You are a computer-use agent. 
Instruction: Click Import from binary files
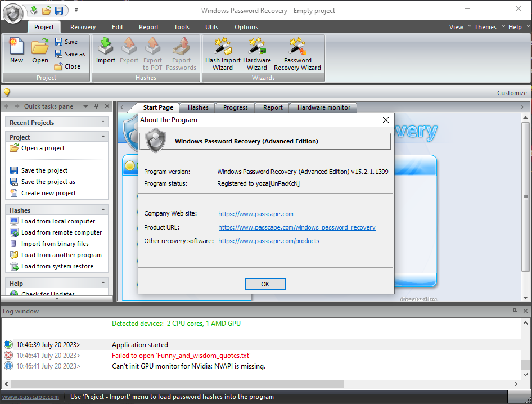(x=49, y=244)
